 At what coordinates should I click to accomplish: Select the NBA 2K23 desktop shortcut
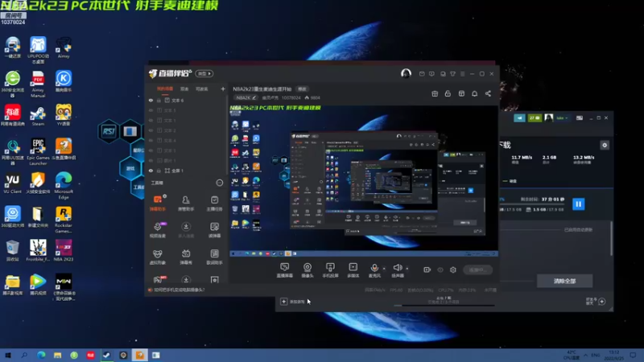(x=64, y=250)
